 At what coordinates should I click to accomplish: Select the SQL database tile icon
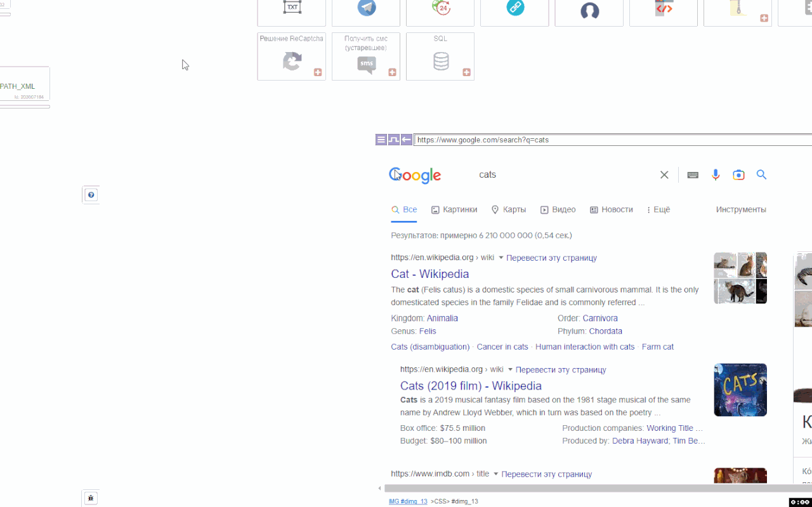click(x=441, y=62)
